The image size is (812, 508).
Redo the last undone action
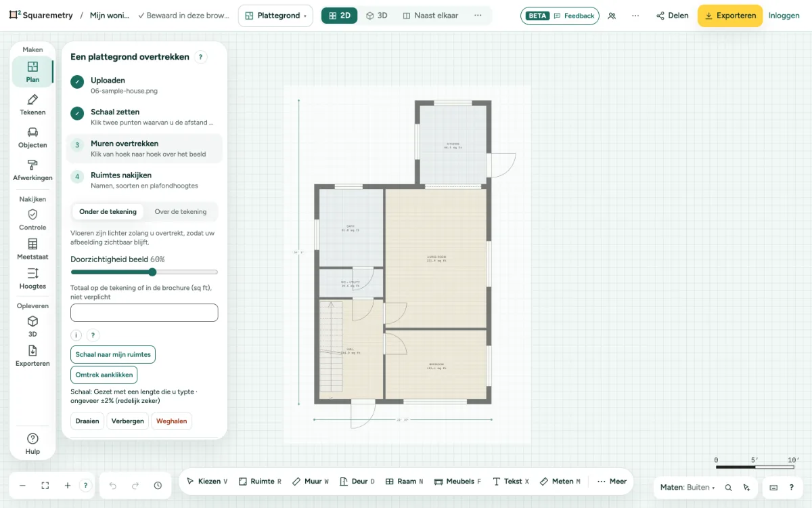pos(135,486)
